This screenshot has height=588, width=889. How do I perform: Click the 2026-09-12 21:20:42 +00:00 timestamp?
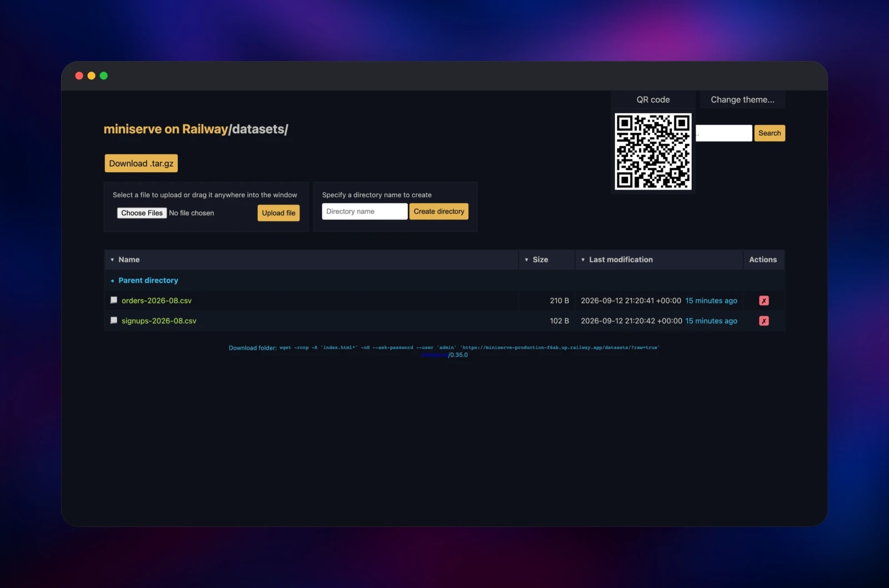click(x=631, y=321)
